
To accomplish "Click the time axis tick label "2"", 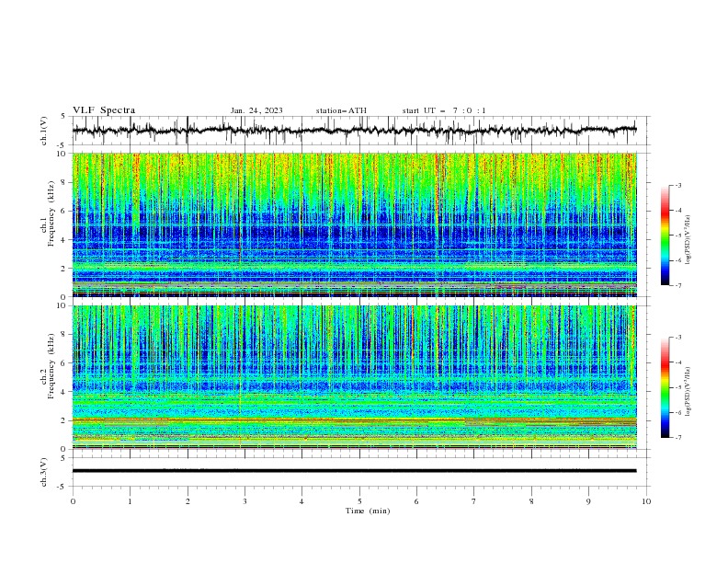I will point(188,501).
